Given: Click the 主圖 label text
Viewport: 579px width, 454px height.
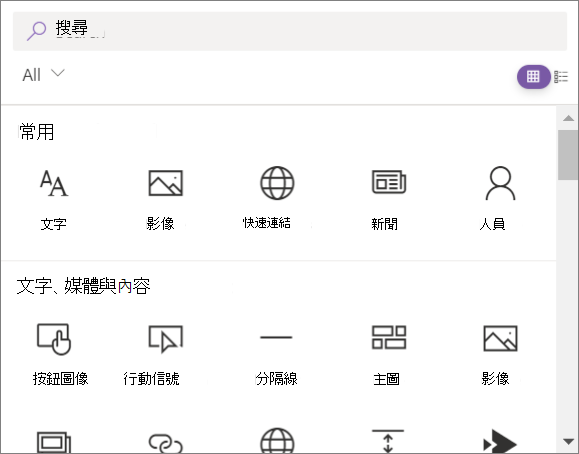Looking at the screenshot, I should pos(386,379).
